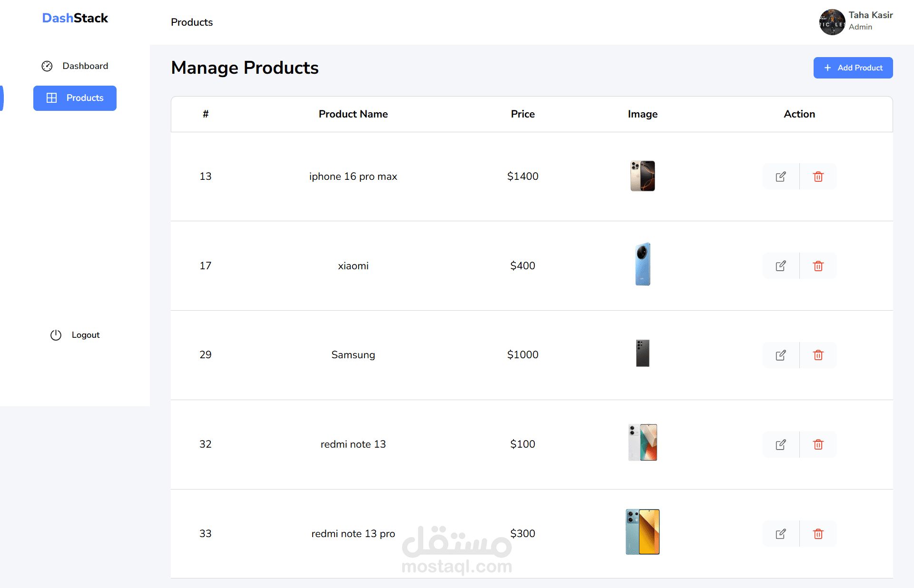Click the Add Product button label
This screenshot has width=914, height=588.
tap(860, 68)
